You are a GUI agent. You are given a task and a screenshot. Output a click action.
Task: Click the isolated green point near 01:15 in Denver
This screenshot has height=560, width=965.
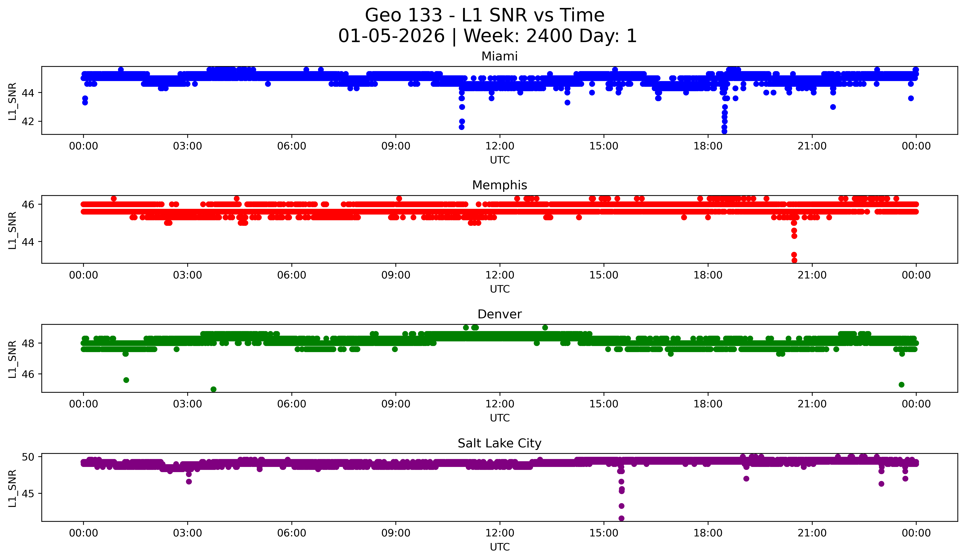(x=126, y=380)
